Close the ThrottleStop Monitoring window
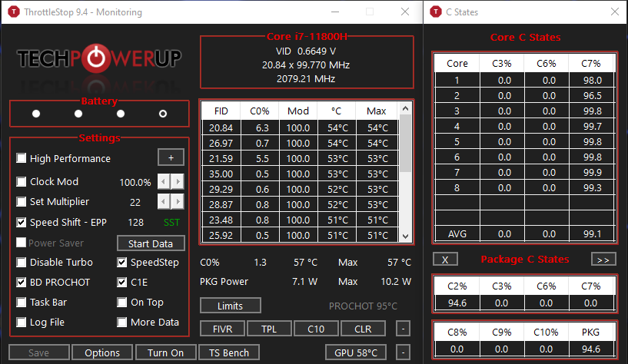This screenshot has height=364, width=628. pyautogui.click(x=405, y=12)
